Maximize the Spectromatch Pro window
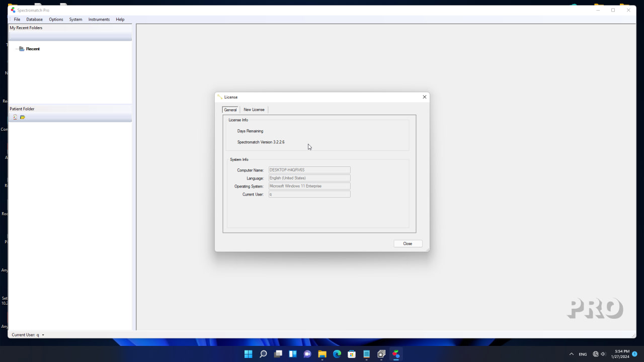Image resolution: width=644 pixels, height=362 pixels. [613, 10]
